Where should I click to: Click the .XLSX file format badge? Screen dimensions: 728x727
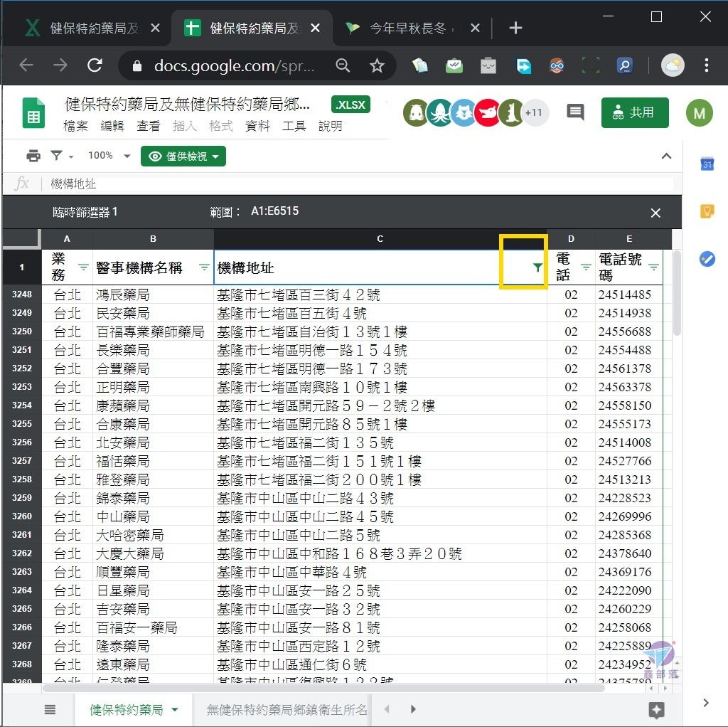click(351, 105)
